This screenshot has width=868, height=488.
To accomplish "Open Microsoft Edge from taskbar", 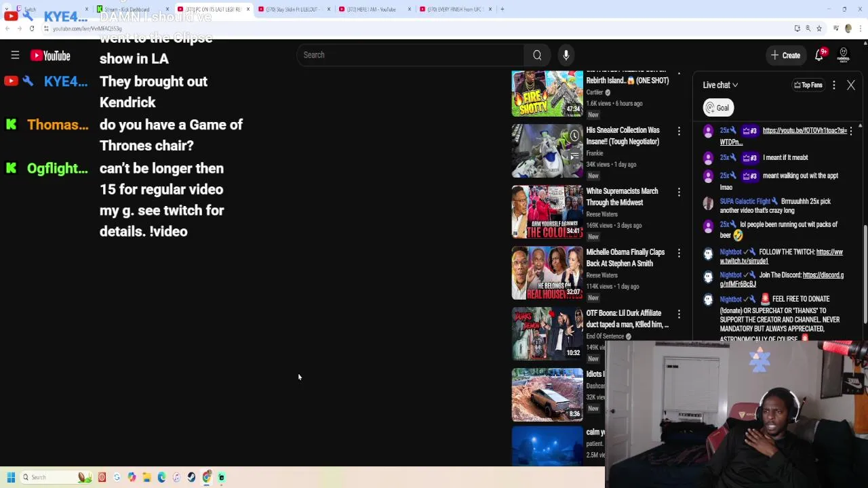I will [161, 477].
